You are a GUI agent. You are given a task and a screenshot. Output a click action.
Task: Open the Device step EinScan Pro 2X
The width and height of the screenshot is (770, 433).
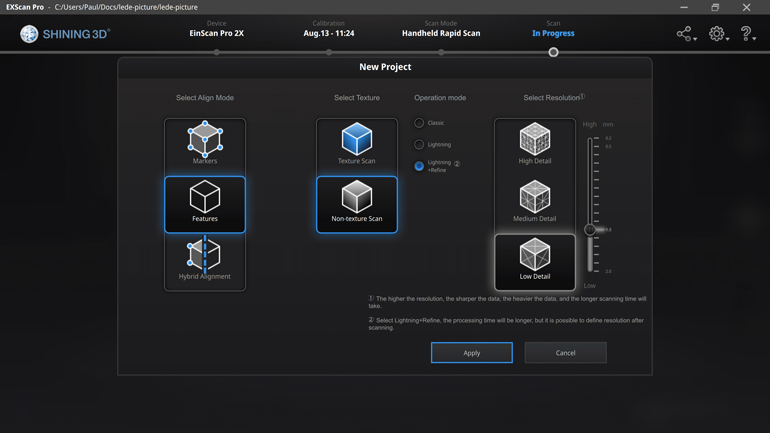tap(217, 33)
